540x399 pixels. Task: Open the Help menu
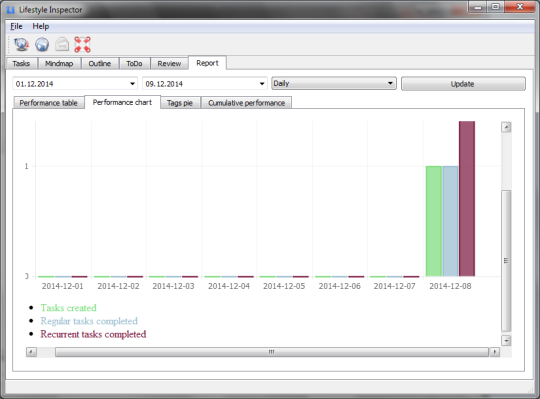coord(41,26)
